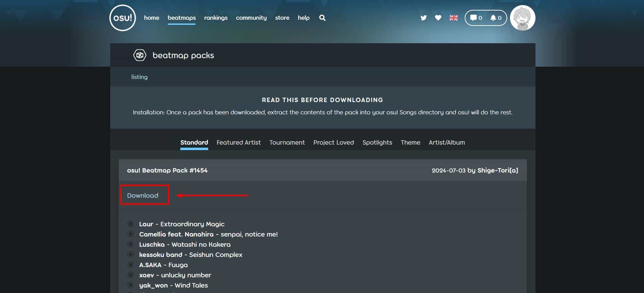Open Laur - Extraordinary Magic beatmap

[182, 224]
